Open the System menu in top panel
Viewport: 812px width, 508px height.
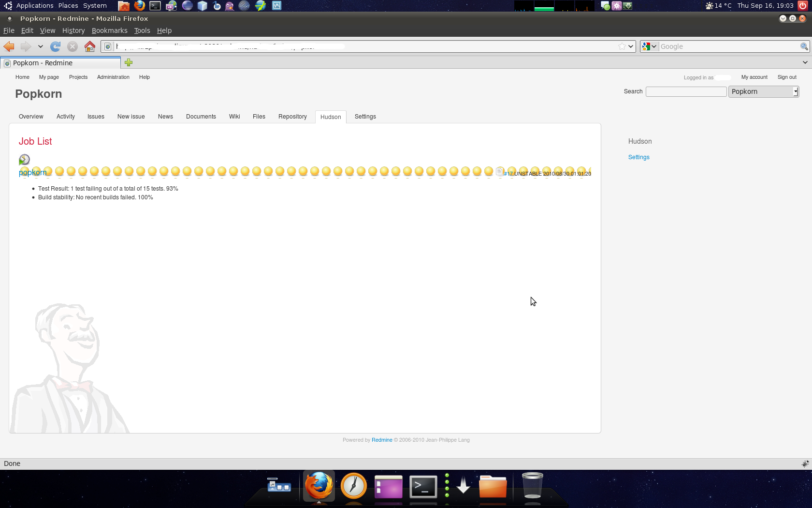click(95, 6)
